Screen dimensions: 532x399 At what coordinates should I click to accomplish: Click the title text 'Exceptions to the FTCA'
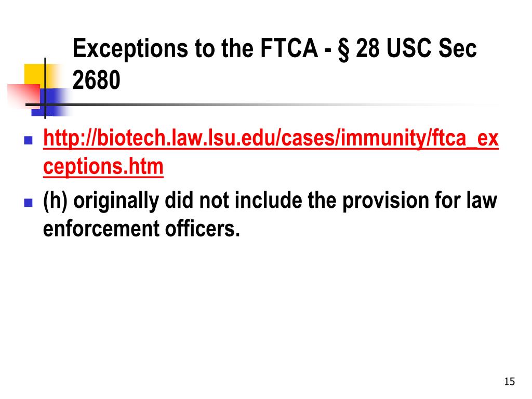click(x=195, y=48)
